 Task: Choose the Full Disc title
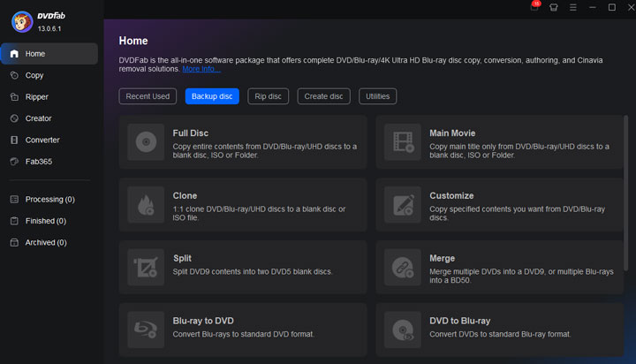(191, 133)
